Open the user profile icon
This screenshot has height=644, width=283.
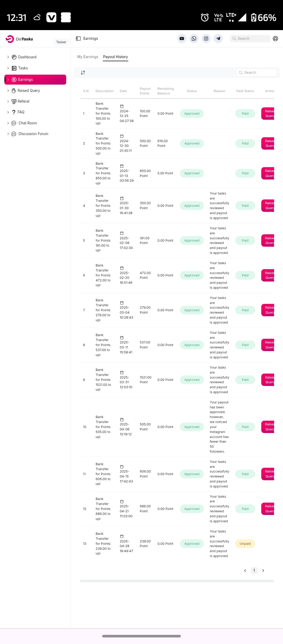click(275, 38)
